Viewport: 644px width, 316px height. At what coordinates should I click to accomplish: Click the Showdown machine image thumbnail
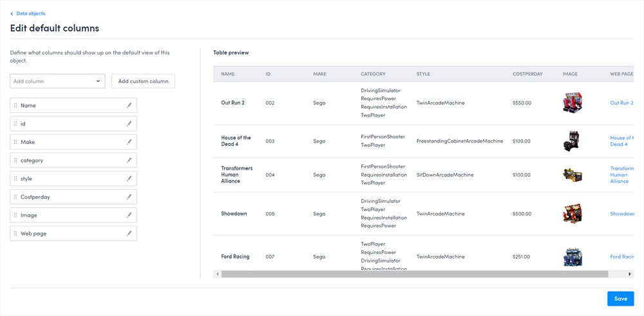572,213
